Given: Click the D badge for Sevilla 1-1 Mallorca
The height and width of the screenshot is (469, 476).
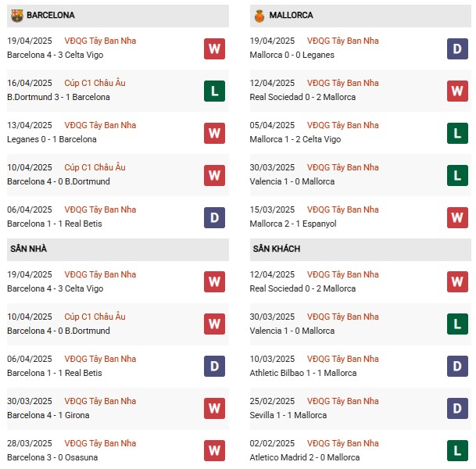Looking at the screenshot, I should pos(457,407).
